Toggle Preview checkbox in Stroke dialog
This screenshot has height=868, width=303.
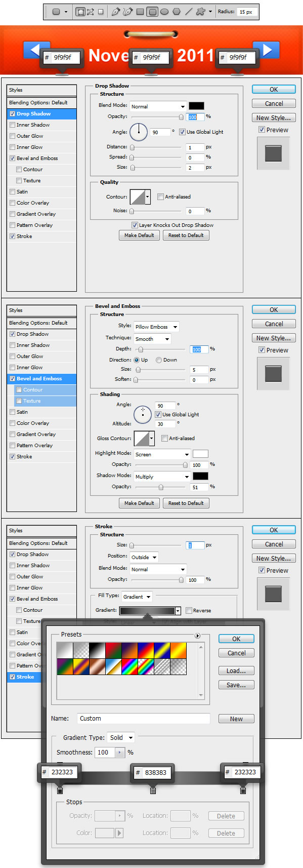point(262,570)
